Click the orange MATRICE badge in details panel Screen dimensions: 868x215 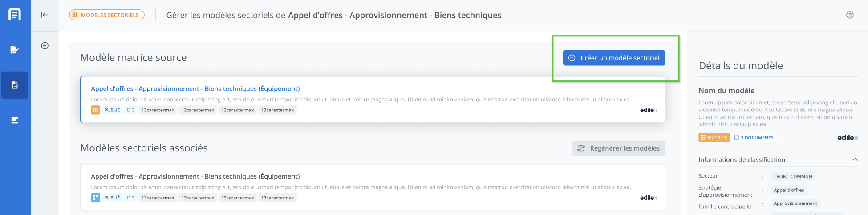pos(714,138)
